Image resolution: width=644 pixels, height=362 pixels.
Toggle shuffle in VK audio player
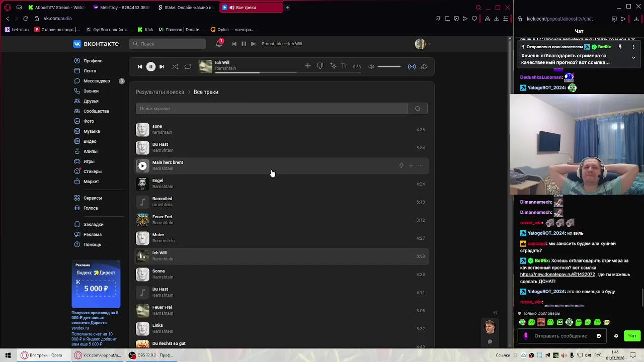(x=175, y=66)
